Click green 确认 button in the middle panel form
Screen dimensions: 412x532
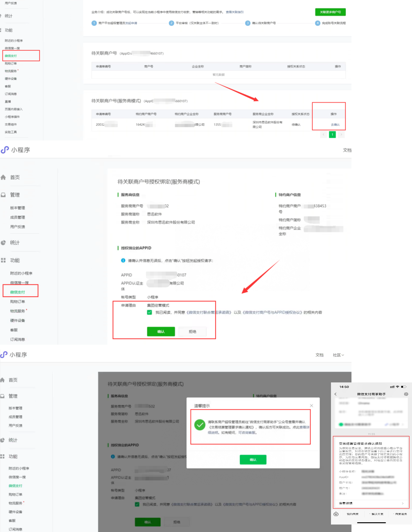click(x=161, y=332)
